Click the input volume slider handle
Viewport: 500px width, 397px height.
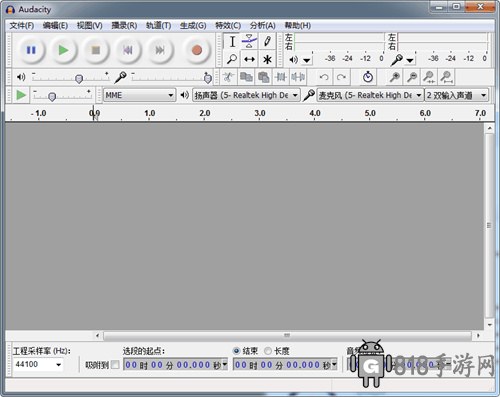click(x=208, y=78)
